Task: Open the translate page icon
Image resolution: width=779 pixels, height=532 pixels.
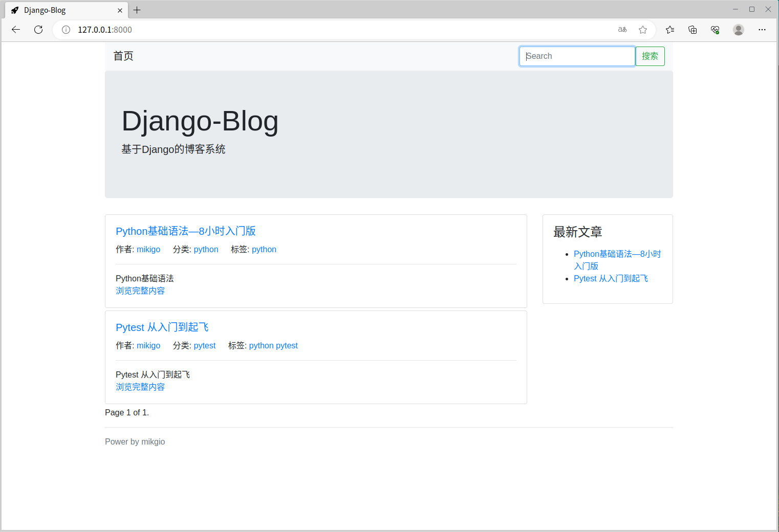Action: pos(622,30)
